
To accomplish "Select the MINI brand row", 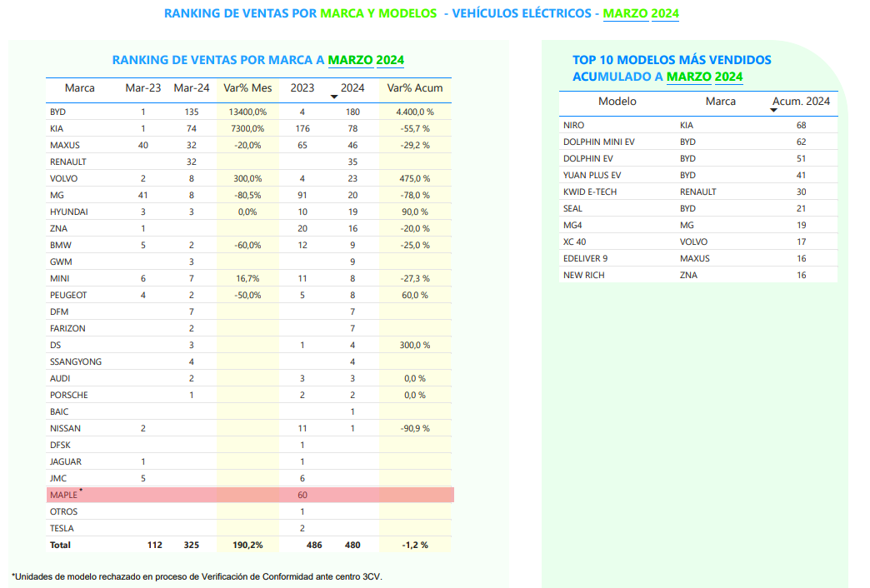I will (x=248, y=278).
